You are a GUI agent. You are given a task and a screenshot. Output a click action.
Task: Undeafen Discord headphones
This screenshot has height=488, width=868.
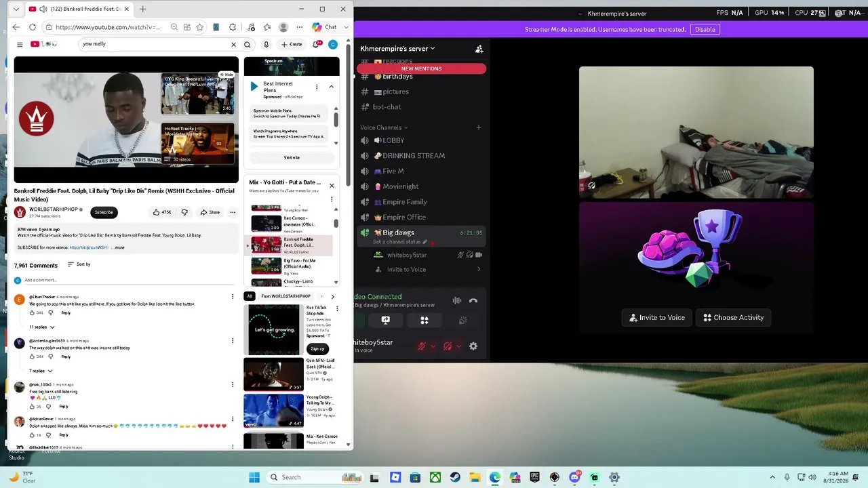[x=448, y=346]
